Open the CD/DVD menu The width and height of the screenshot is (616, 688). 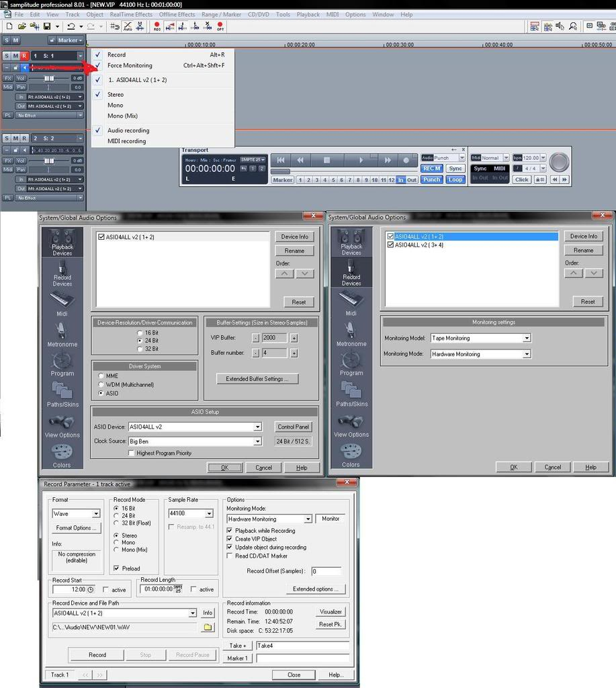coord(259,15)
